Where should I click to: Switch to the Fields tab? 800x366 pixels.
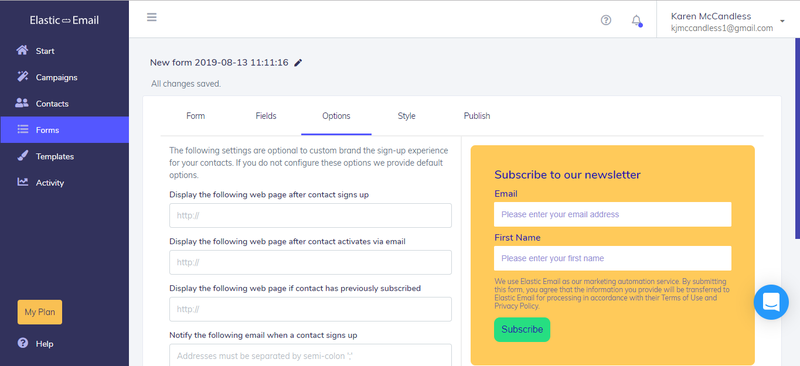(266, 116)
